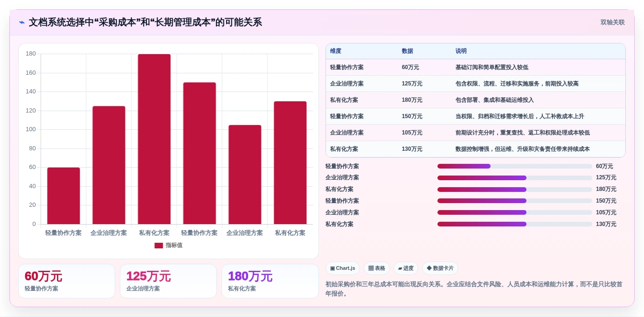Click the 轻量协作方案 bar reaching 150
Screen dimensions: 644x317
pyautogui.click(x=200, y=153)
